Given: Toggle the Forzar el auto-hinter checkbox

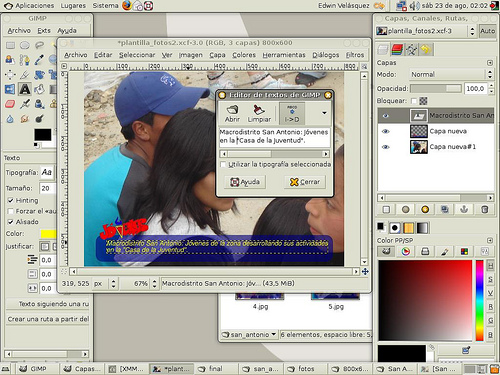Looking at the screenshot, I should click(10, 211).
